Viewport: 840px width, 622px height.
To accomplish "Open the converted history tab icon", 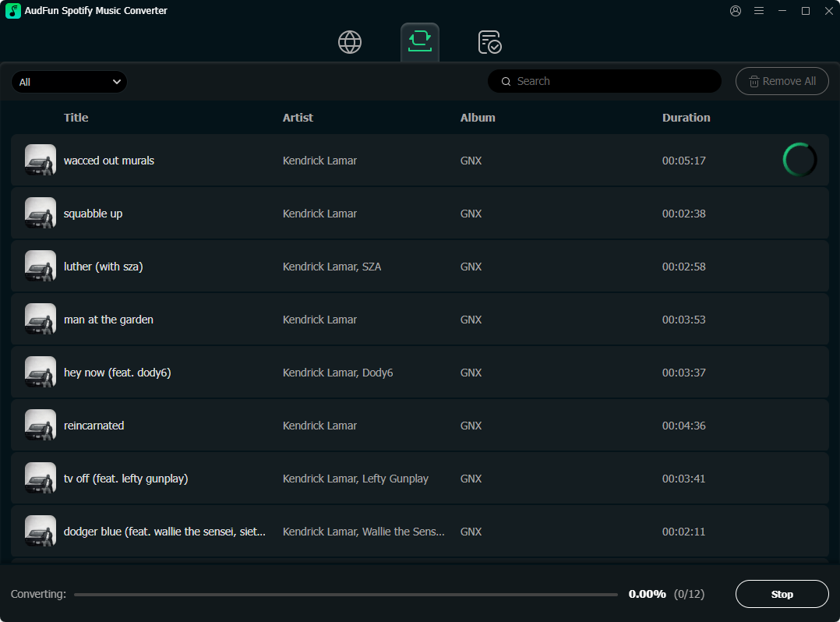I will click(x=489, y=42).
